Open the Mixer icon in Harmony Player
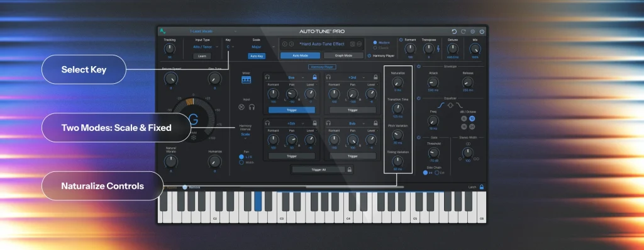Screen dimensions: 644x250 (247, 80)
